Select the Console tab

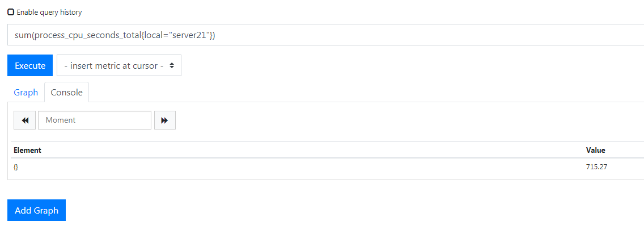66,92
